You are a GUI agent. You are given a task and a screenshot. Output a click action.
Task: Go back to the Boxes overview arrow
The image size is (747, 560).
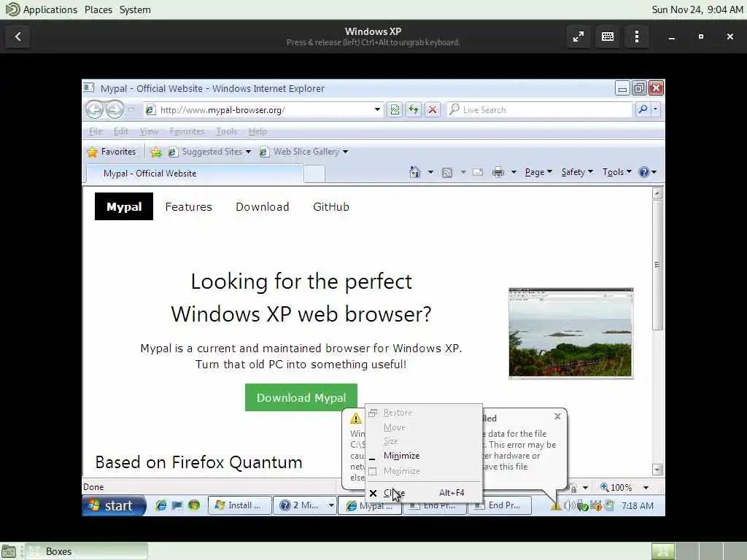[x=18, y=36]
